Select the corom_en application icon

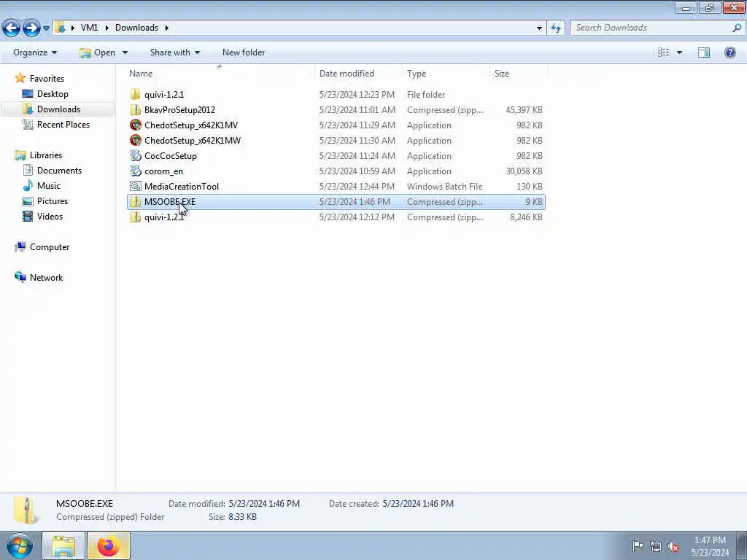tap(135, 171)
